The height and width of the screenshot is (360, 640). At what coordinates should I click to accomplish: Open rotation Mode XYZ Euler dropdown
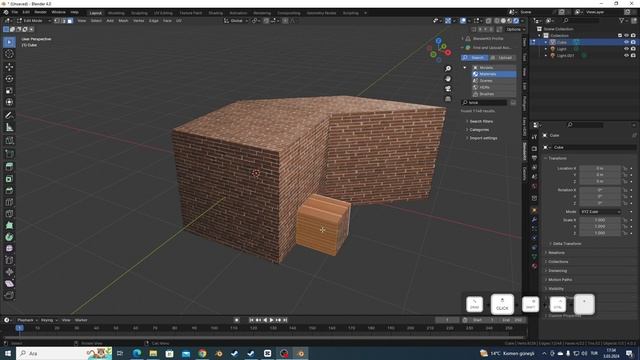point(600,212)
